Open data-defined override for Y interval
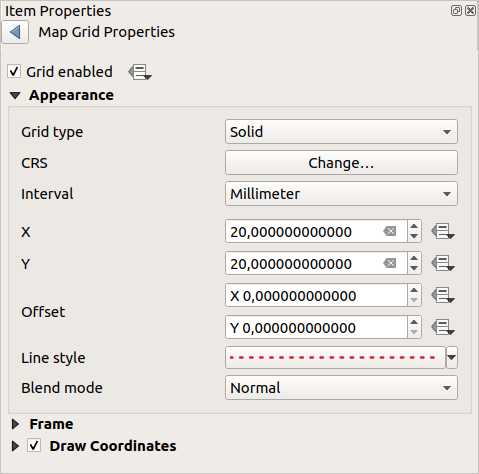Viewport: 479px width, 474px height. [x=443, y=263]
